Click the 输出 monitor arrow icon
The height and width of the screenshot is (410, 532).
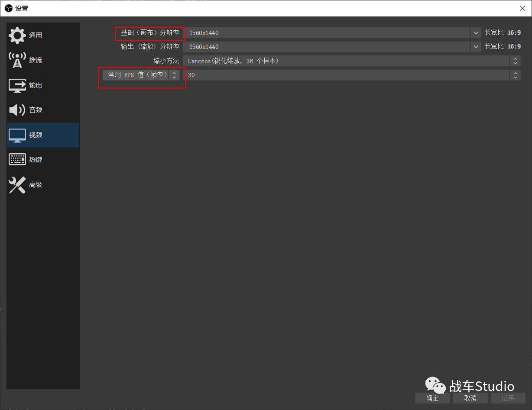pyautogui.click(x=17, y=85)
